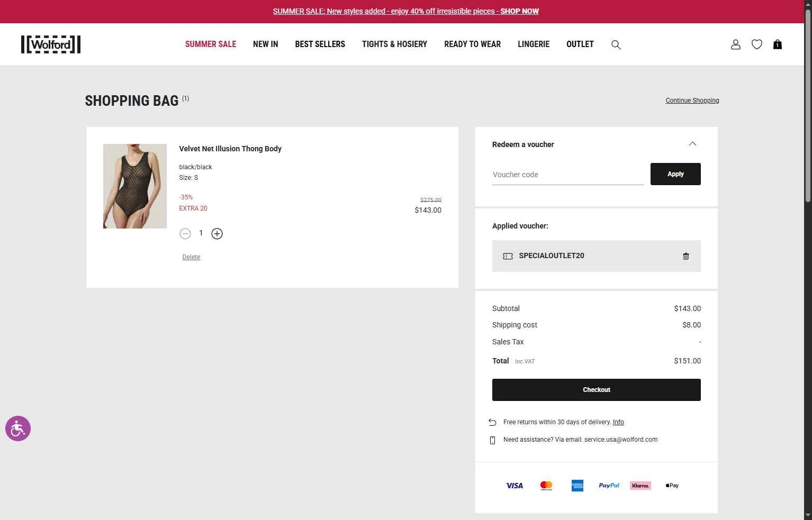Viewport: 812px width, 520px height.
Task: Click the Sales Tax label
Action: click(x=508, y=342)
